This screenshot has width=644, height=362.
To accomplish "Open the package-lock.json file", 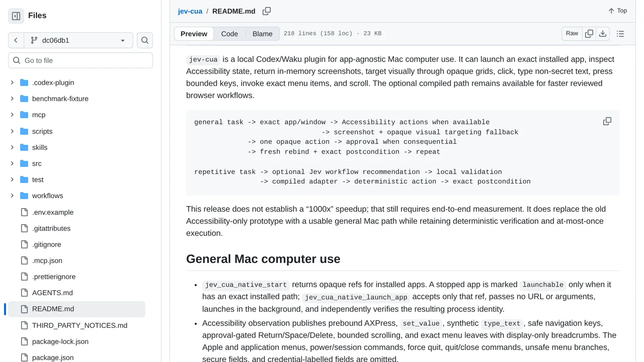I will (60, 341).
